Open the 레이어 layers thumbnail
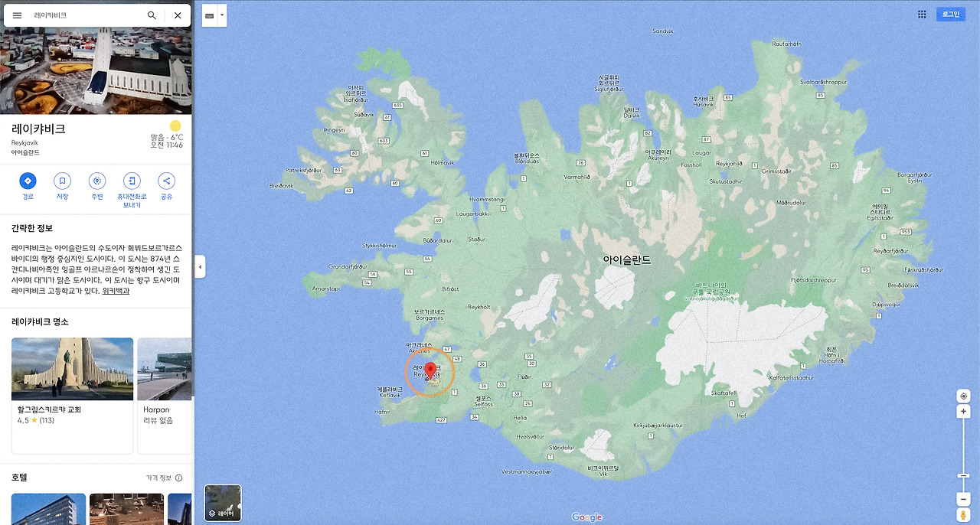 pos(223,503)
